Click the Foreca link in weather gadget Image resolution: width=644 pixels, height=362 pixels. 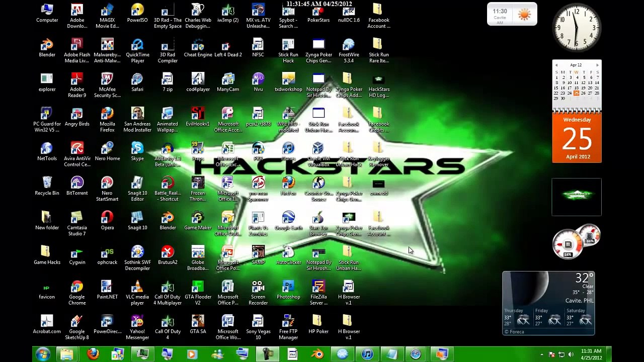point(515,332)
